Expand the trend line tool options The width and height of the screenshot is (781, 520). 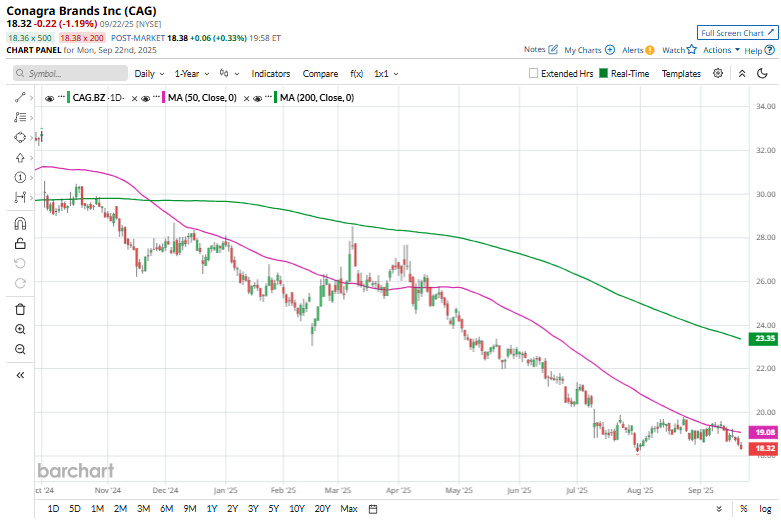point(31,98)
